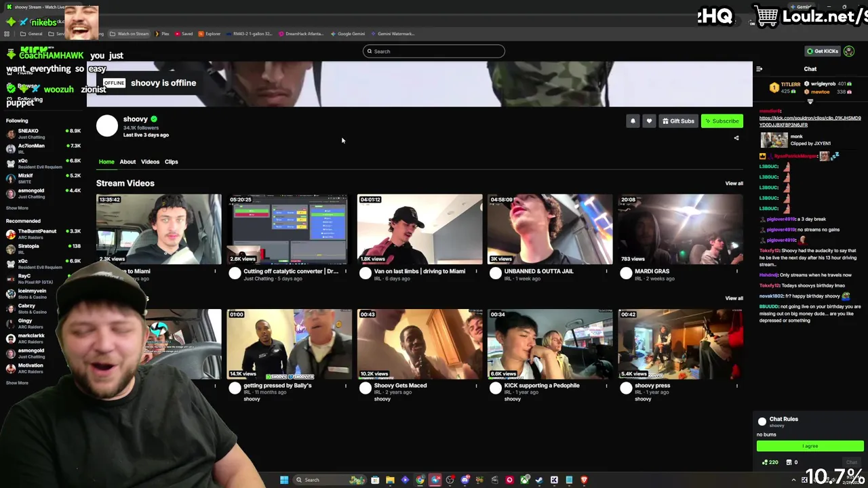The height and width of the screenshot is (488, 868).
Task: Open Cutting off catalytic converter video thumbnail
Action: (289, 229)
